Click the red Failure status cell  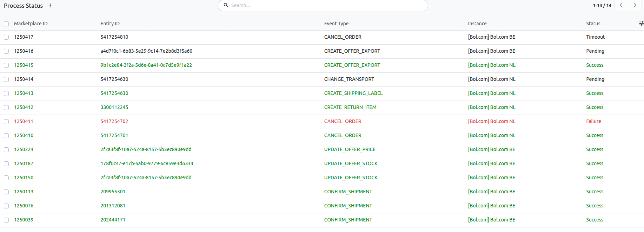593,121
